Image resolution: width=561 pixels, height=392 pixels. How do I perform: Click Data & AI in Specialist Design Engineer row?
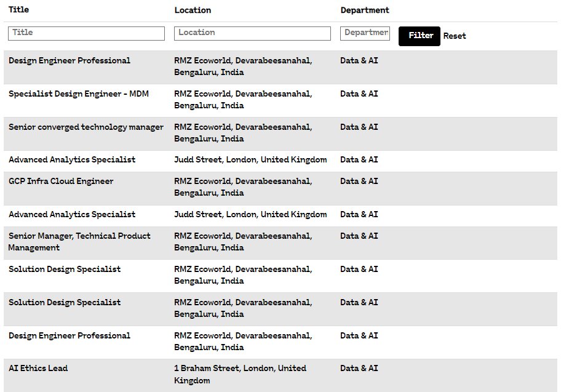coord(359,94)
